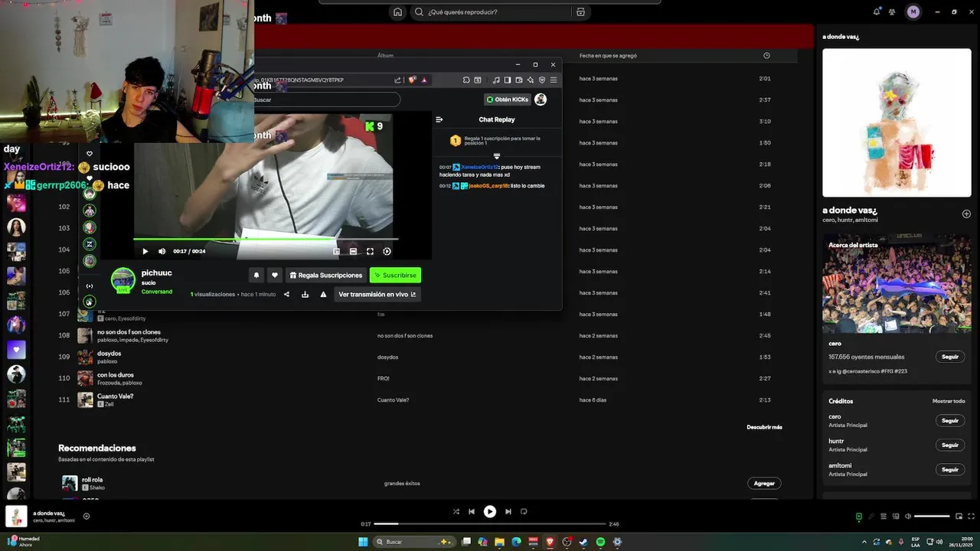Open Brave Leo AI sparkle icon
The image size is (980, 551).
[531, 80]
